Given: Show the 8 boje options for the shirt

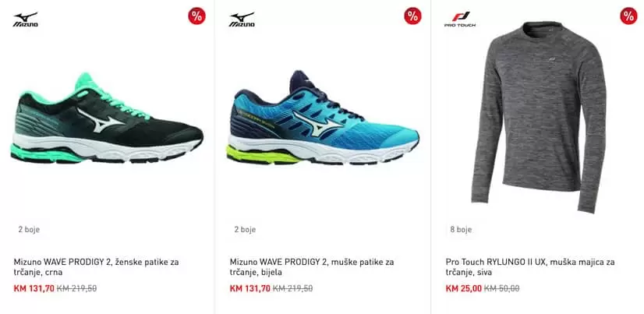Looking at the screenshot, I should pos(461,229).
